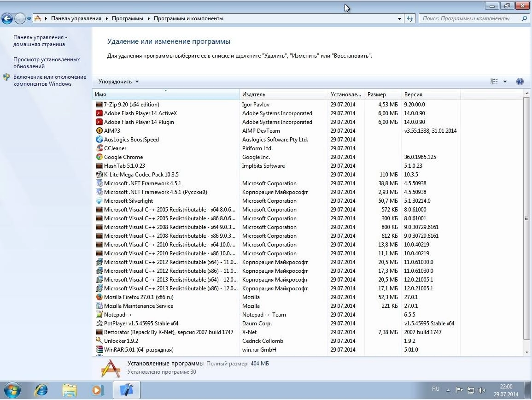Open Internet Explorer from taskbar
Screen dimensions: 532x400
(41, 390)
